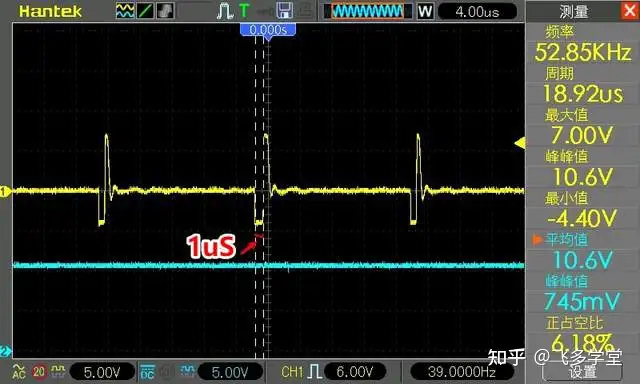640x384 pixels.
Task: Click the green T trigger status icon
Action: click(x=244, y=11)
